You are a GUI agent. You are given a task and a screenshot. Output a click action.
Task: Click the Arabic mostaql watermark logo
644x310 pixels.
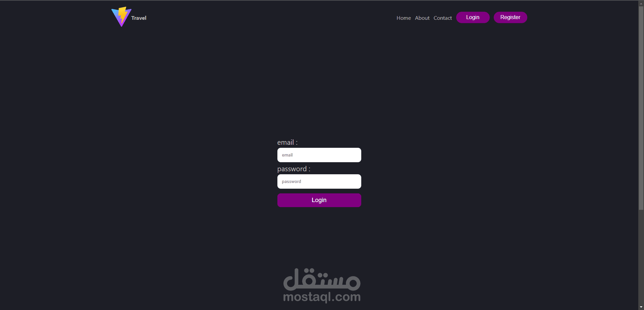tap(322, 279)
